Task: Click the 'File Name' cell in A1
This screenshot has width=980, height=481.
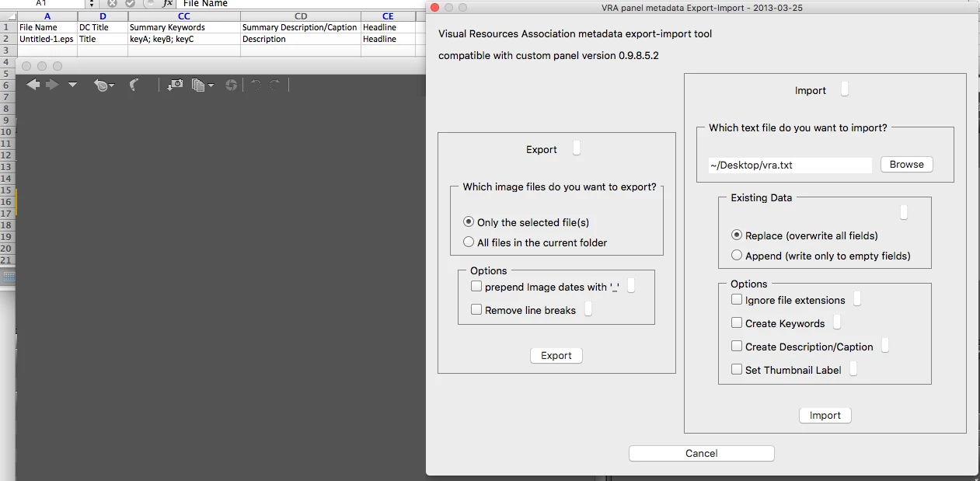Action: tap(47, 27)
